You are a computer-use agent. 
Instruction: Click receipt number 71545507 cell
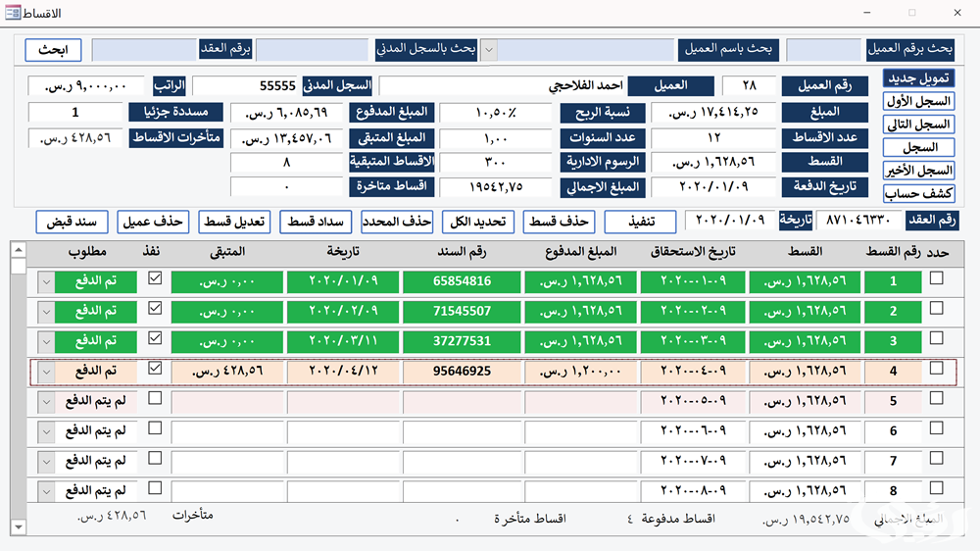[462, 312]
